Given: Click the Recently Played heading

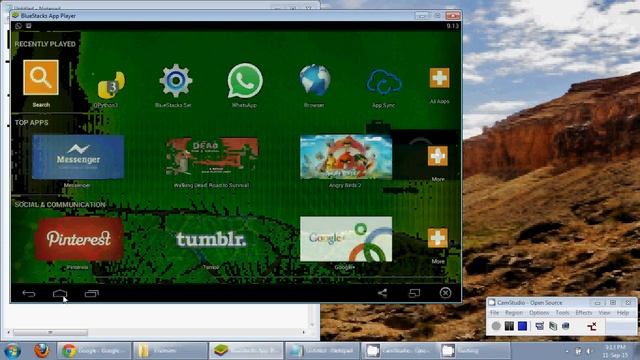Looking at the screenshot, I should [45, 44].
